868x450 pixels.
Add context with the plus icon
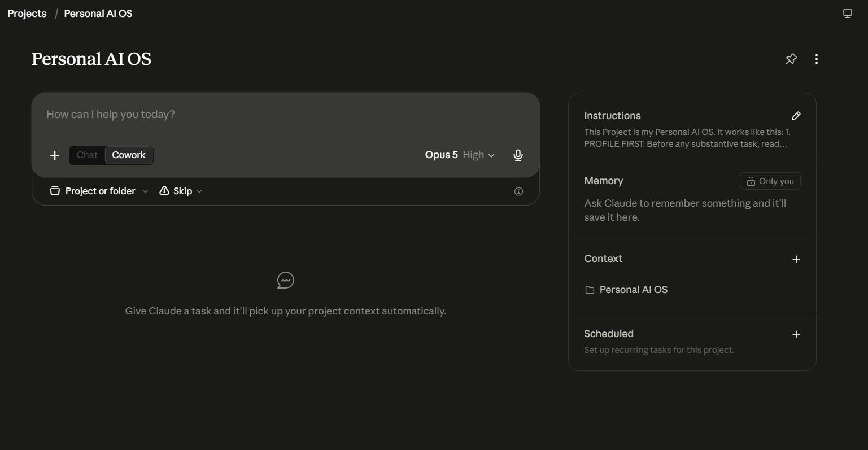pos(796,259)
